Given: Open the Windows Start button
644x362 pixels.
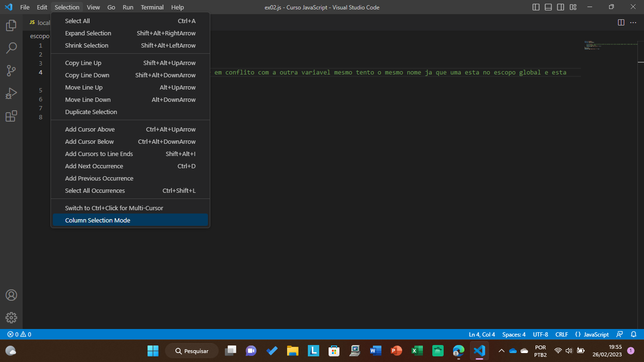Looking at the screenshot, I should 153,351.
